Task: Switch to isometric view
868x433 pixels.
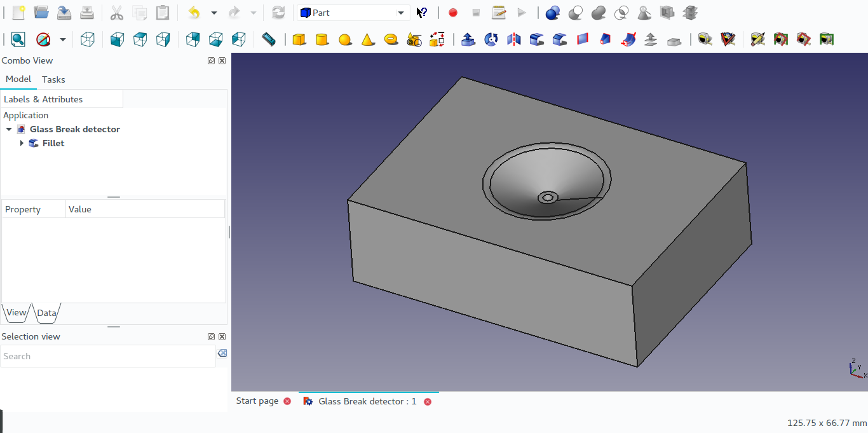Action: (88, 39)
